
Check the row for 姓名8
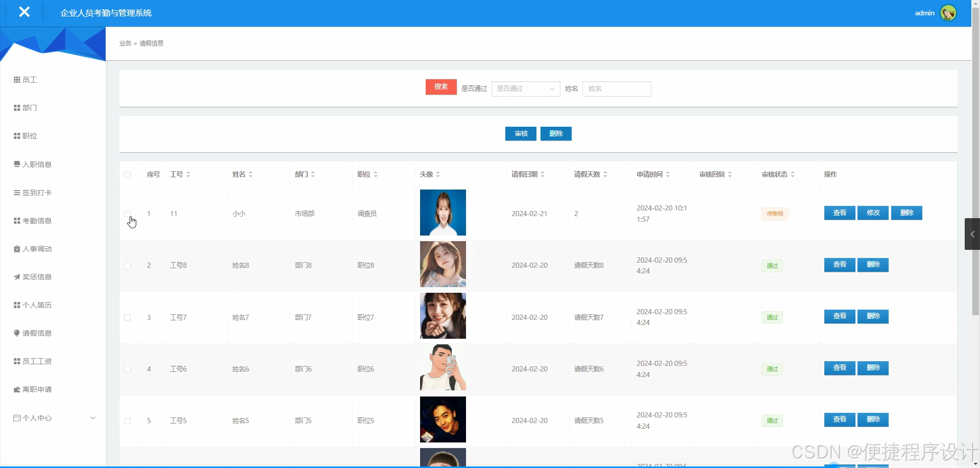[128, 266]
